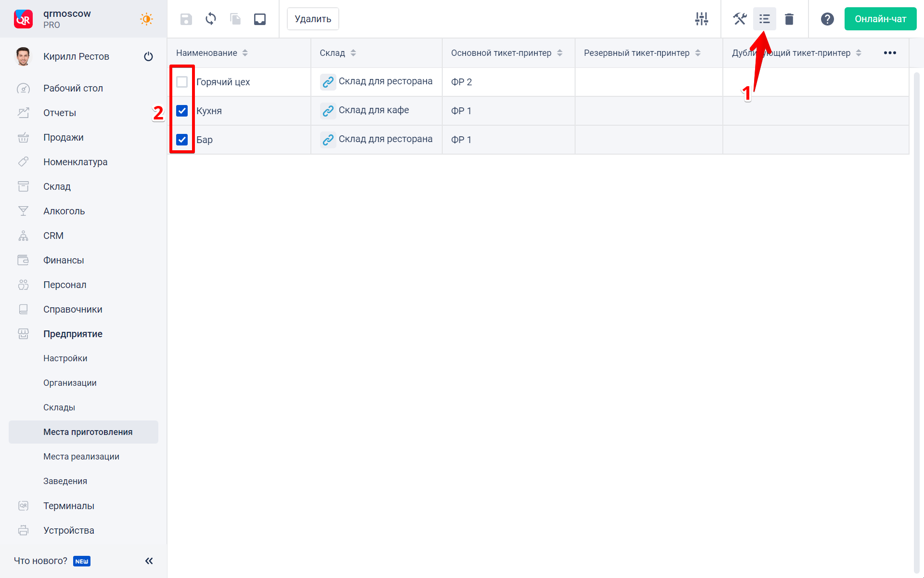Click the Бар name cell

205,140
